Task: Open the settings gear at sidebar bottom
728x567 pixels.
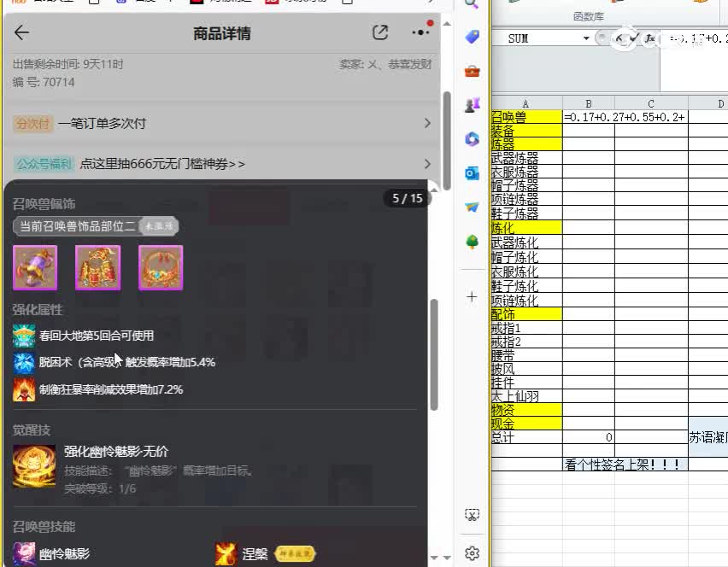Action: click(473, 552)
